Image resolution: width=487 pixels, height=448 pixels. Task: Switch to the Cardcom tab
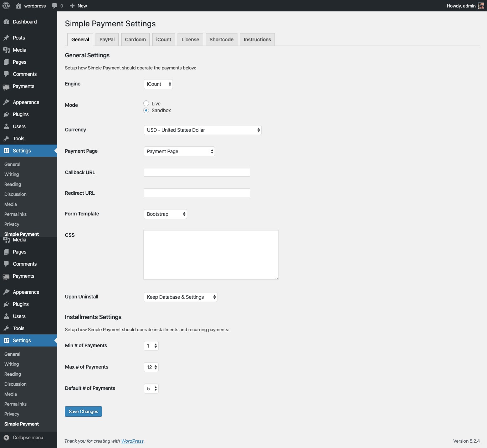[135, 40]
